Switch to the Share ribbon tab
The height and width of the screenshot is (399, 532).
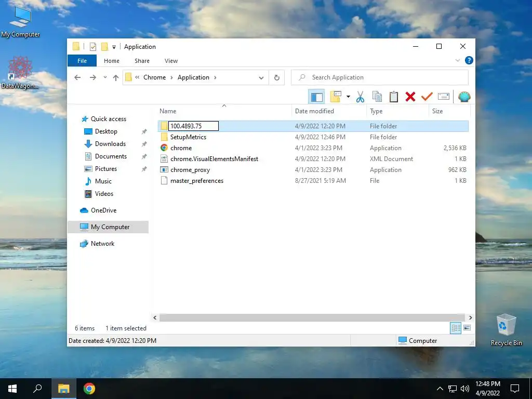142,61
